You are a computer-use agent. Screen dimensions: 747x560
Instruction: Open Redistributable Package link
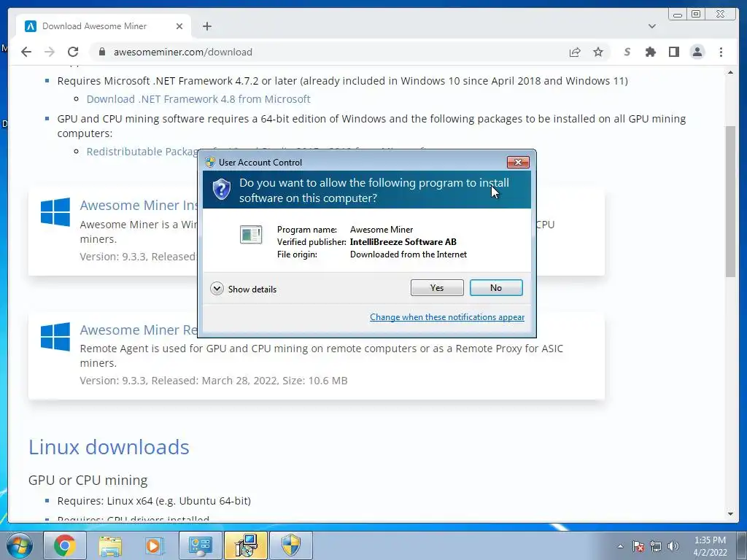pyautogui.click(x=142, y=152)
